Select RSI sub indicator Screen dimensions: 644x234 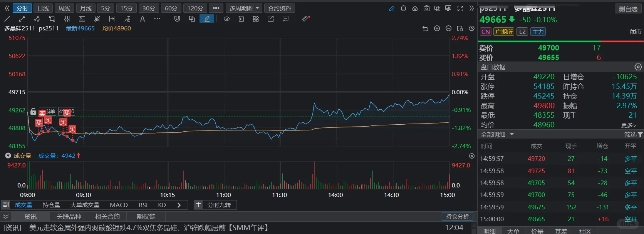pyautogui.click(x=143, y=205)
